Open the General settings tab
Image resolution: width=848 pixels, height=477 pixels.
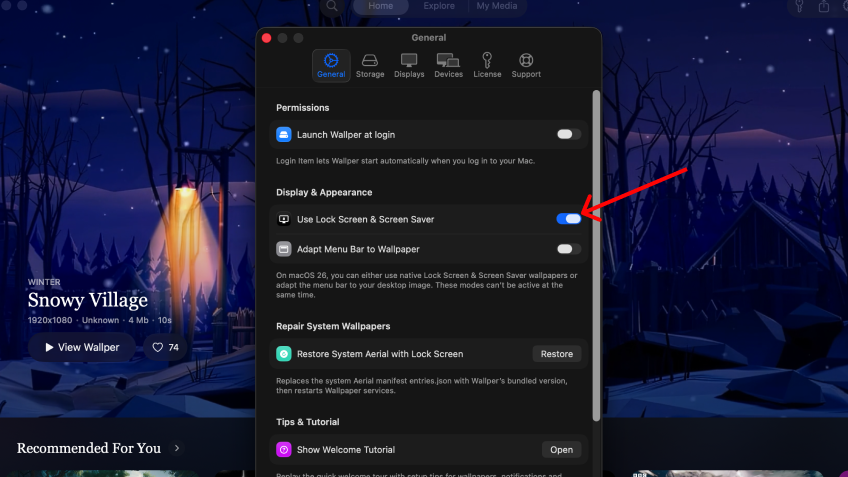pyautogui.click(x=331, y=65)
